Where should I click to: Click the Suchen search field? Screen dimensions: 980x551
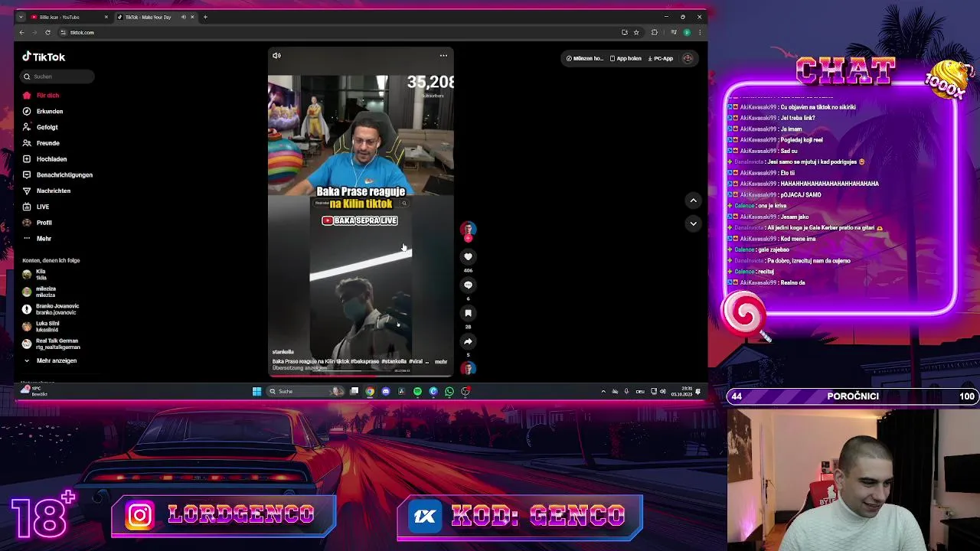[57, 77]
